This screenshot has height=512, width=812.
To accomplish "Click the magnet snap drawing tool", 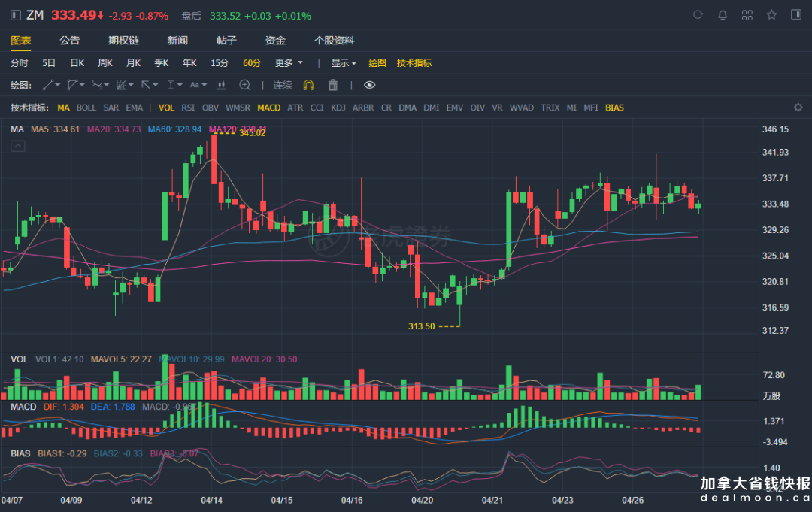I will (x=308, y=85).
